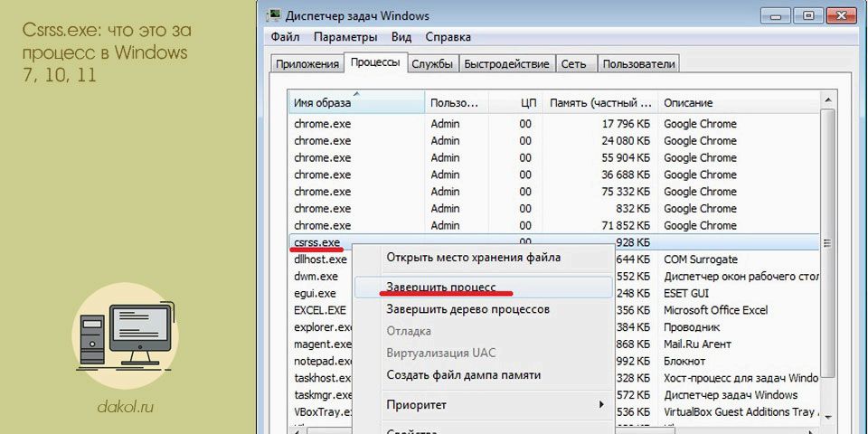868x434 pixels.
Task: Switch to the Пользователи tab
Action: click(x=639, y=63)
